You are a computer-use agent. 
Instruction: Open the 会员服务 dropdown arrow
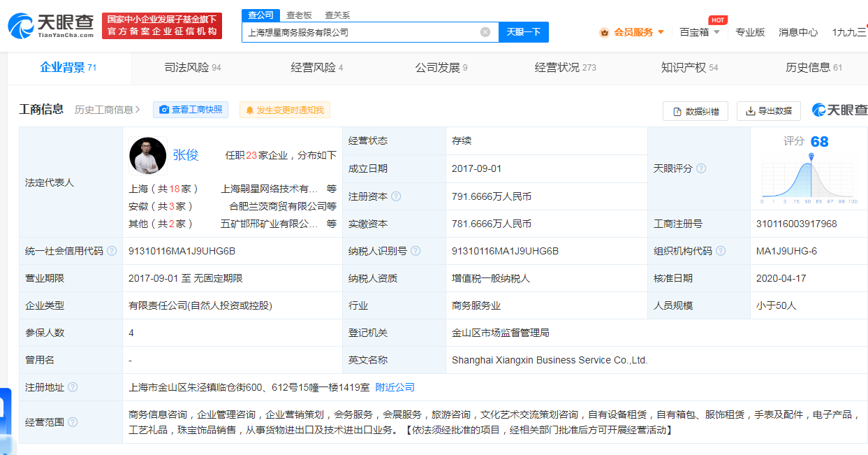click(661, 32)
